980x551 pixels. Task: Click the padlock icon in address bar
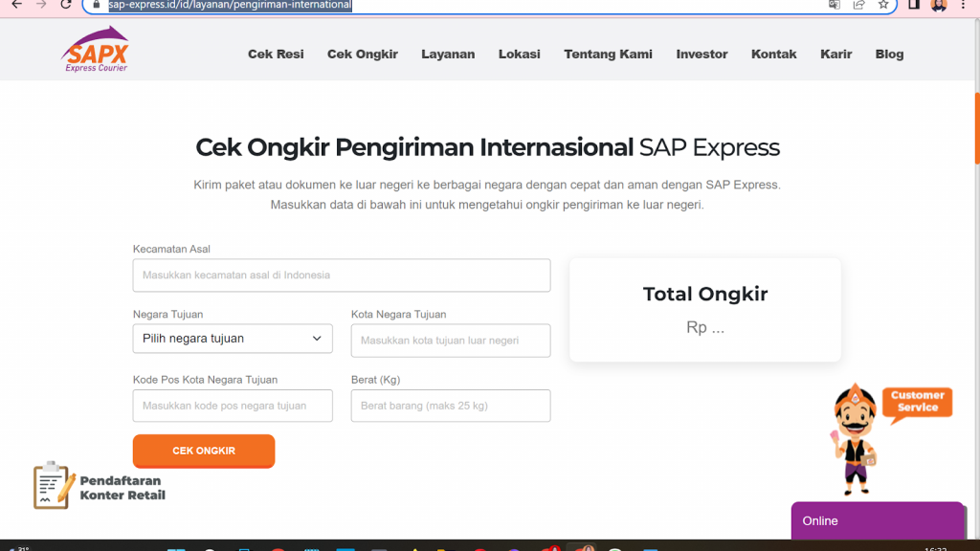coord(96,5)
